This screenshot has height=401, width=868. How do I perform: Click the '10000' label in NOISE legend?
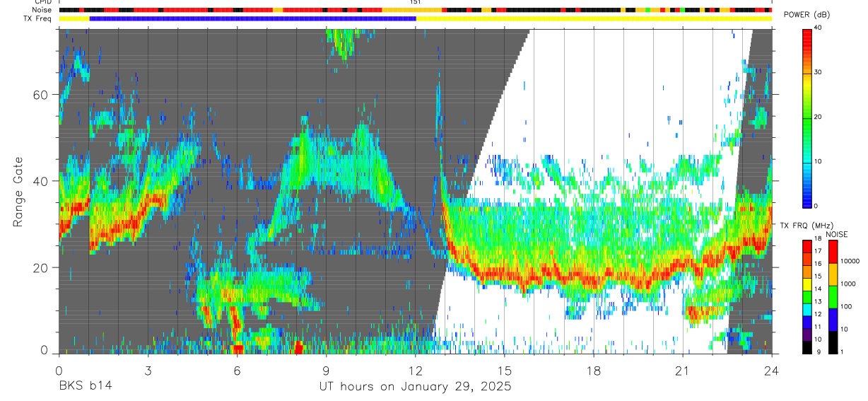(851, 262)
